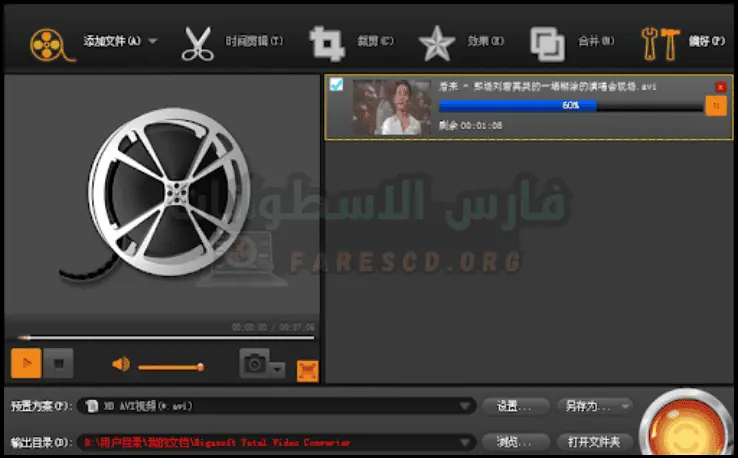Take a snapshot with the camera icon
This screenshot has height=458, width=738.
click(x=255, y=363)
